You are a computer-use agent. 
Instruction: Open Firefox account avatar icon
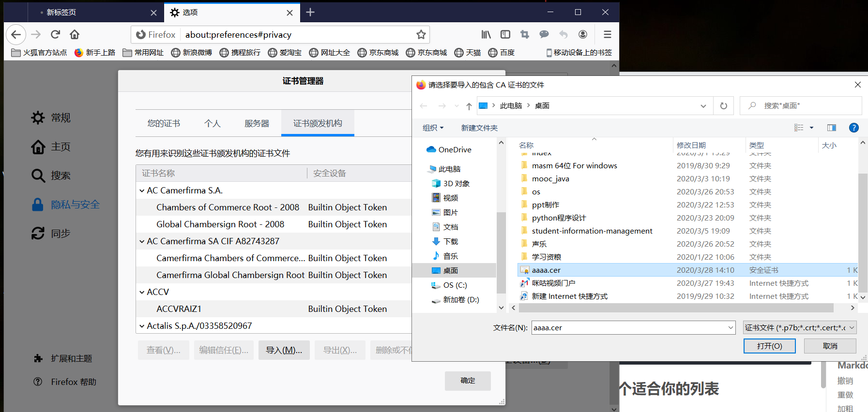583,34
